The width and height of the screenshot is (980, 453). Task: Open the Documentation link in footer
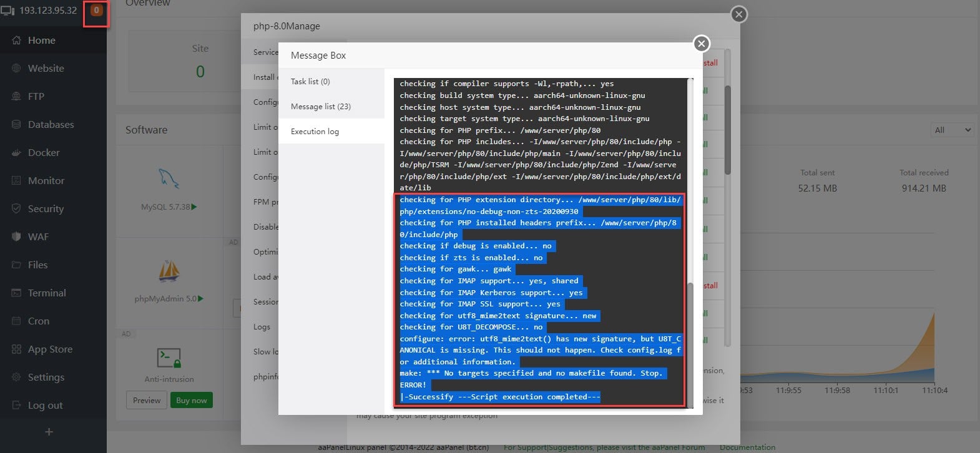[747, 447]
